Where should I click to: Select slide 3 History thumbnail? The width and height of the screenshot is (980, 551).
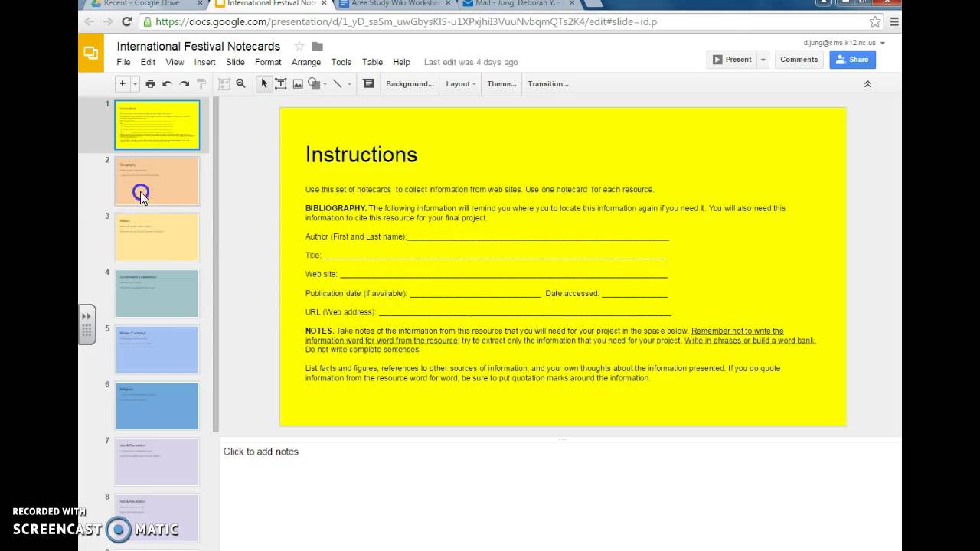coord(157,237)
